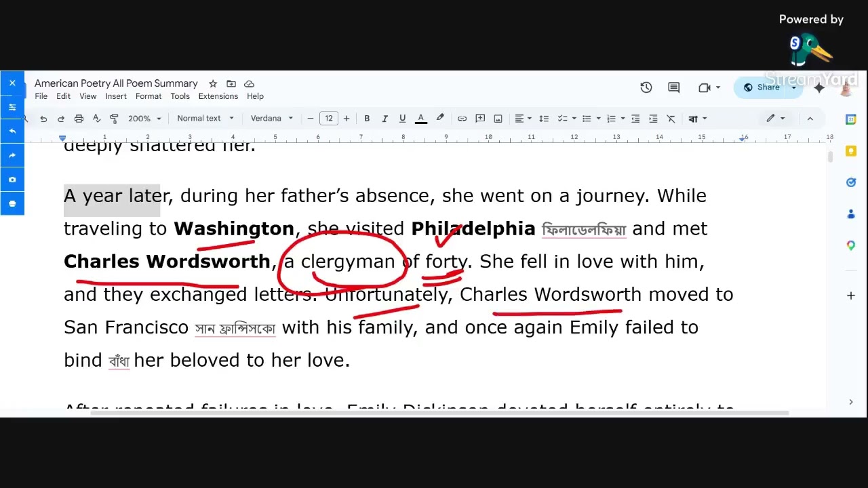
Task: Click the word Philadelphia in the document
Action: click(x=473, y=229)
